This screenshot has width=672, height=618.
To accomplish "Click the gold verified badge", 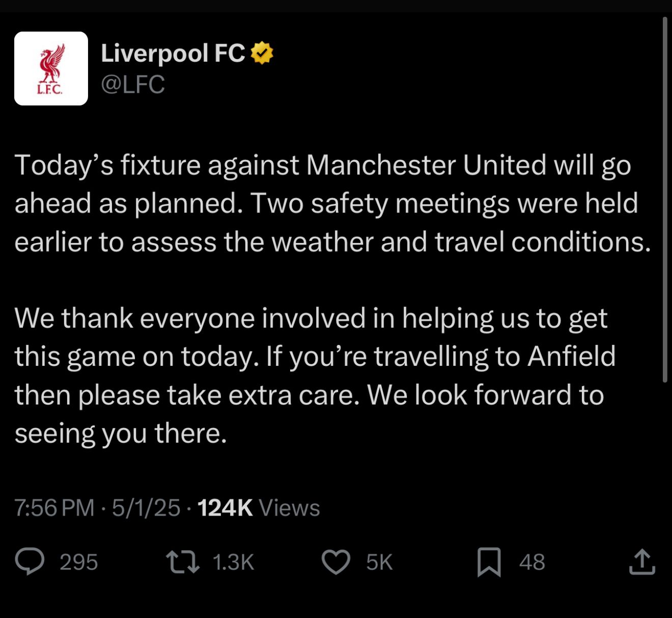I will 262,53.
